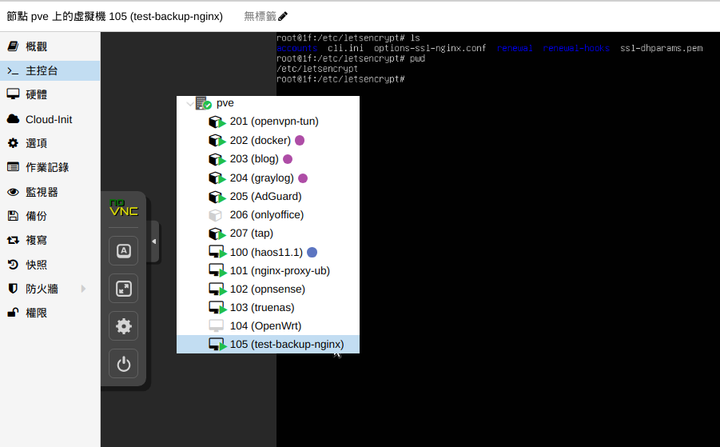This screenshot has width=720, height=447.
Task: Open the 監視器 monitor page
Action: [50, 192]
